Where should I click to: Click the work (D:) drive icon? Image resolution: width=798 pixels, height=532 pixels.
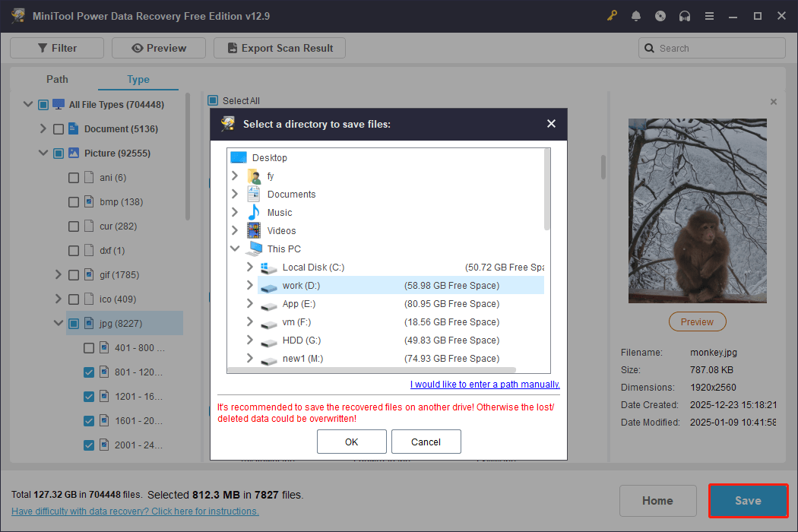[x=269, y=288]
